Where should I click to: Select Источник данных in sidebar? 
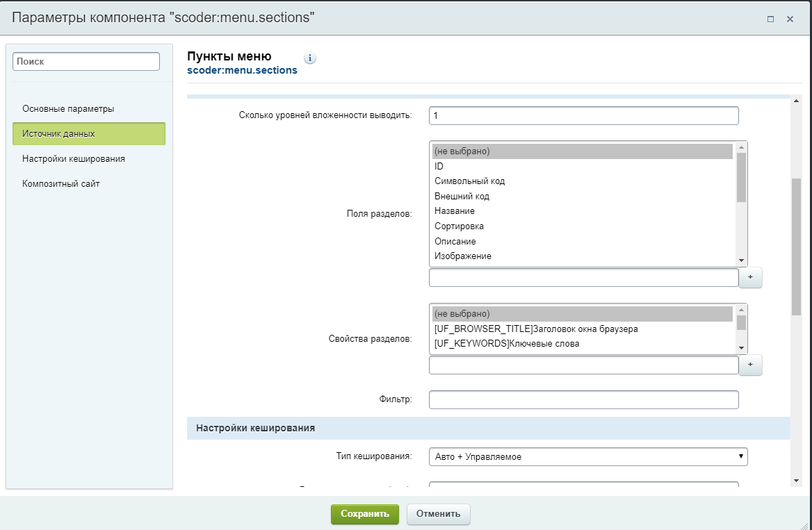coord(88,133)
